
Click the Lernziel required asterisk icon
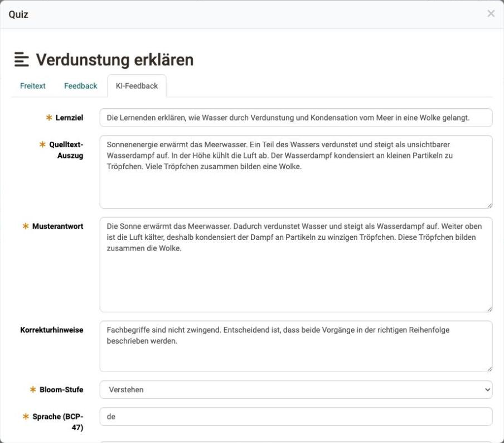(49, 117)
